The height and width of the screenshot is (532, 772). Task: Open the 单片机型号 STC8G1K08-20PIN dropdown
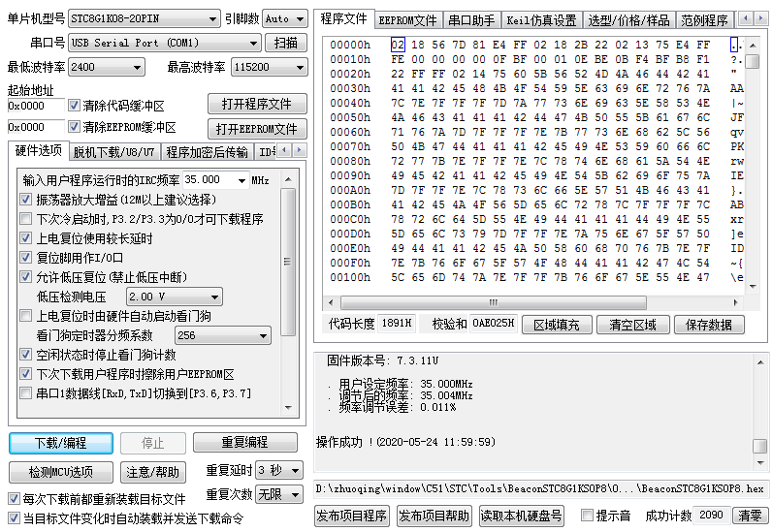[144, 19]
